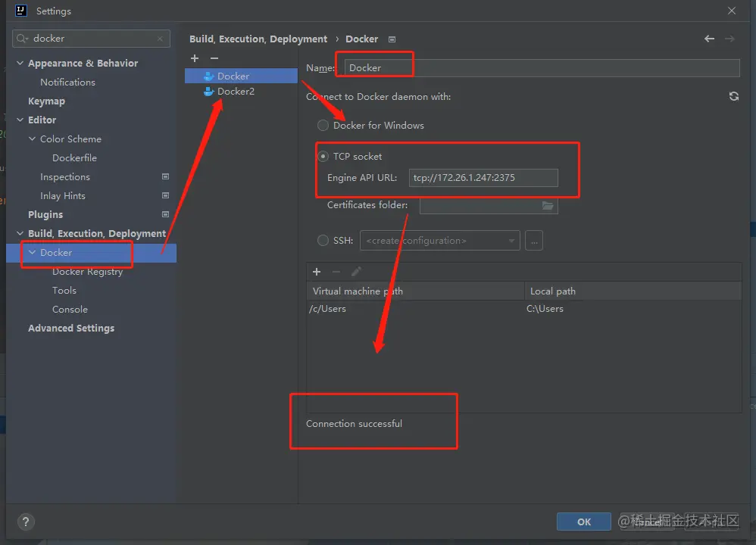Viewport: 756px width, 545px height.
Task: Collapse the Color Scheme node
Action: point(33,139)
